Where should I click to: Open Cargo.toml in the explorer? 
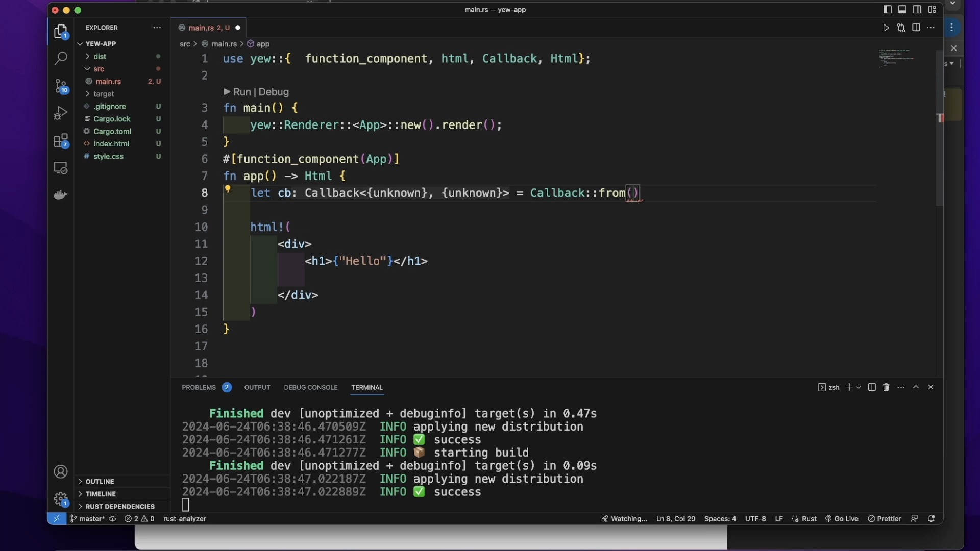coord(112,132)
